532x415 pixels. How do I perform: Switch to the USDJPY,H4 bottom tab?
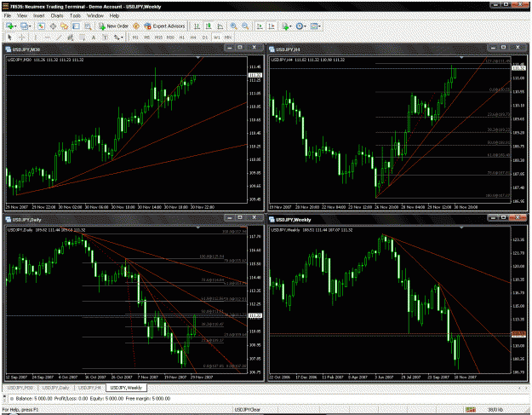[x=90, y=388]
